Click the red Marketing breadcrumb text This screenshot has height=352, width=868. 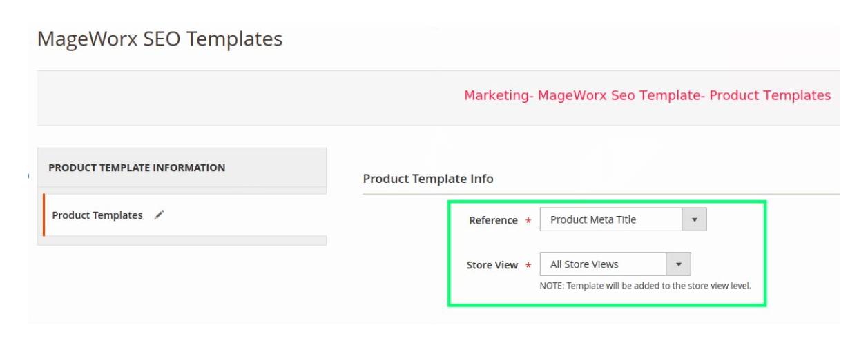(495, 96)
